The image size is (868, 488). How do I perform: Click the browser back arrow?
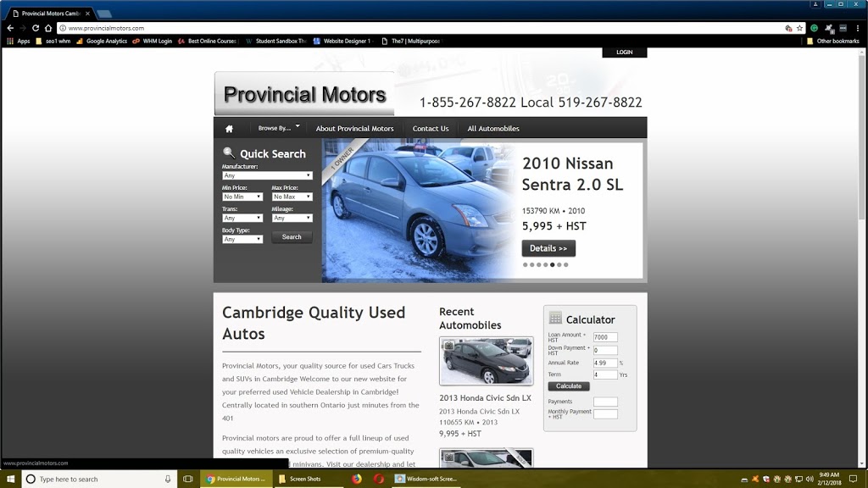pyautogui.click(x=10, y=28)
